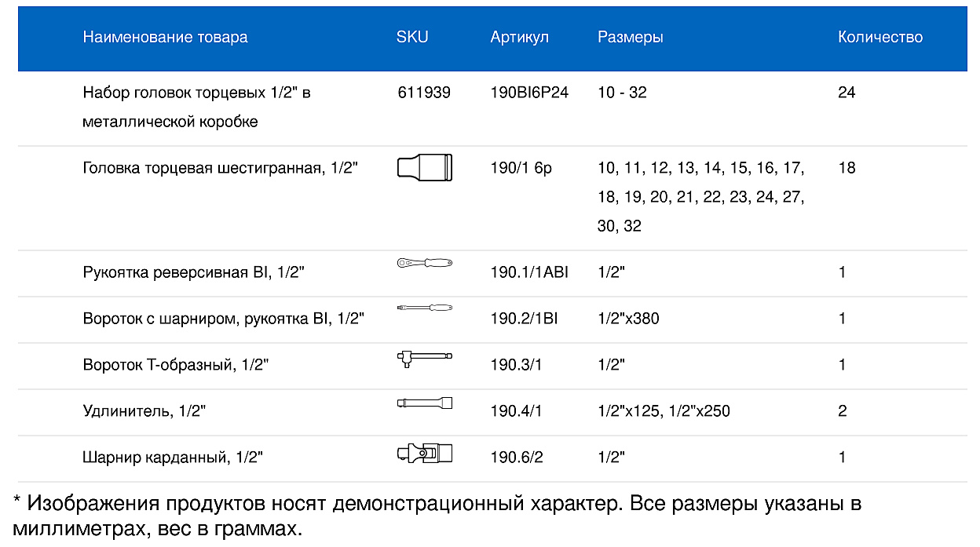Click article code 190BI6P24
The image size is (980, 547).
pos(529,93)
